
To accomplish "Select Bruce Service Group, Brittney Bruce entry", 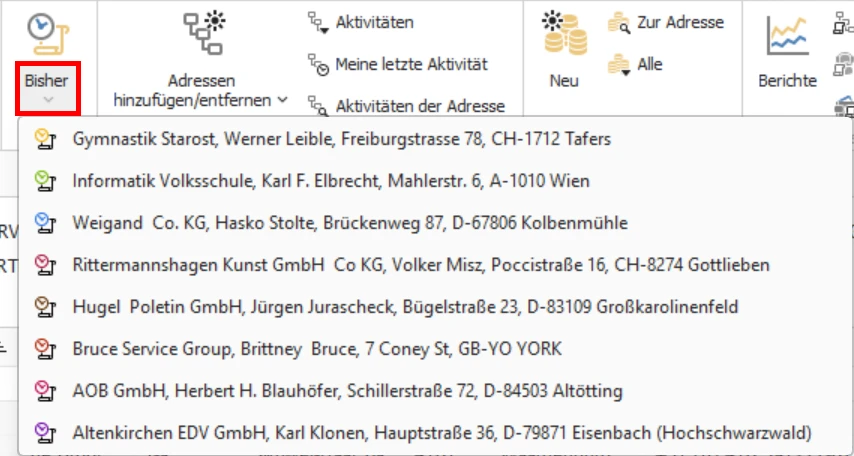I will pos(435,349).
